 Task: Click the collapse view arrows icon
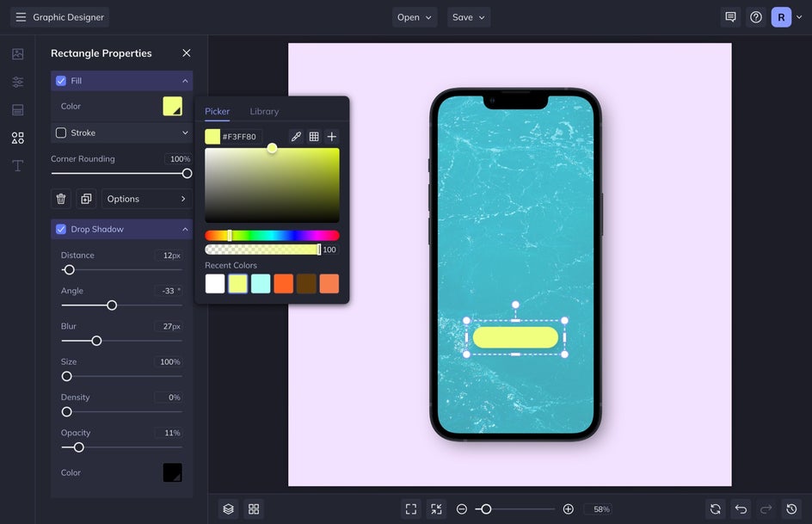click(x=437, y=509)
